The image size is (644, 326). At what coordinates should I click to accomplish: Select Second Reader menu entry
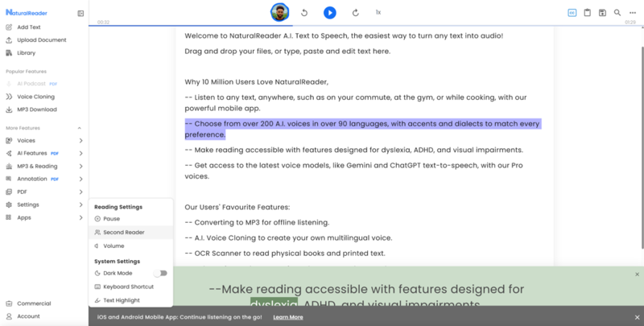pos(130,233)
